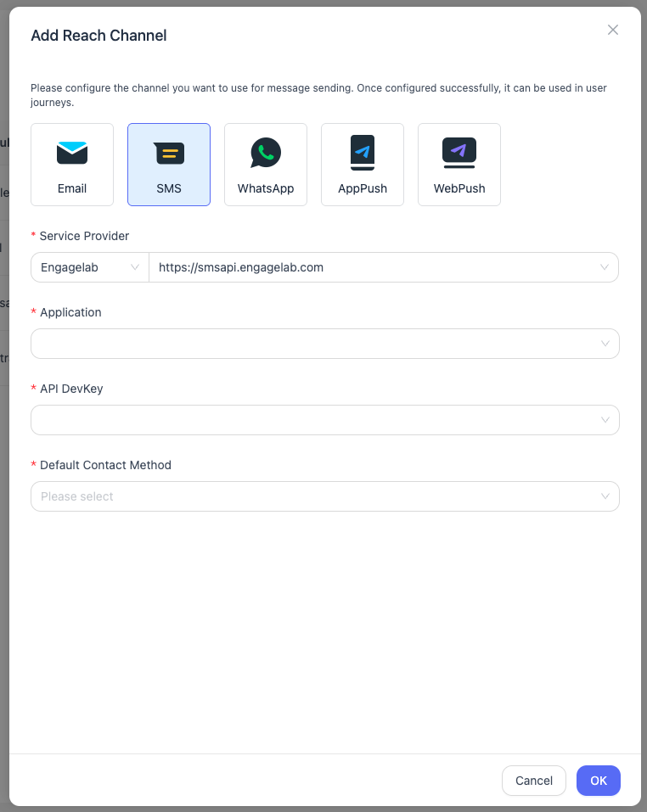The width and height of the screenshot is (647, 812).
Task: Open the Engagelab provider dropdown
Action: pyautogui.click(x=90, y=267)
